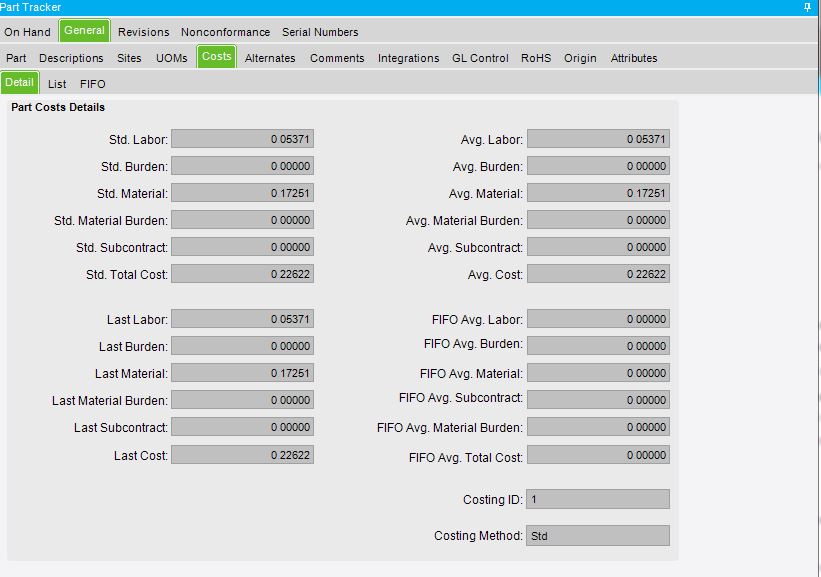Click the Avg. Subcontract field
The height and width of the screenshot is (577, 821).
[598, 247]
